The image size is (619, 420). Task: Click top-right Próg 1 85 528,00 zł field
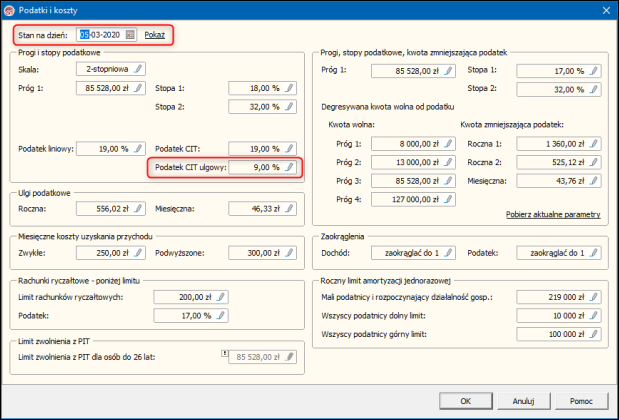click(x=413, y=71)
